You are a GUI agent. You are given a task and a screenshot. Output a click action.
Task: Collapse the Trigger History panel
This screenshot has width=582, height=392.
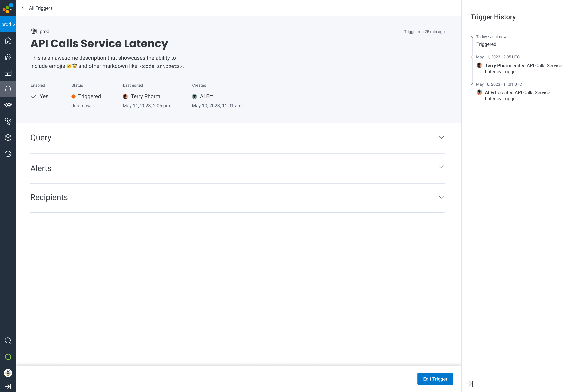(x=469, y=384)
